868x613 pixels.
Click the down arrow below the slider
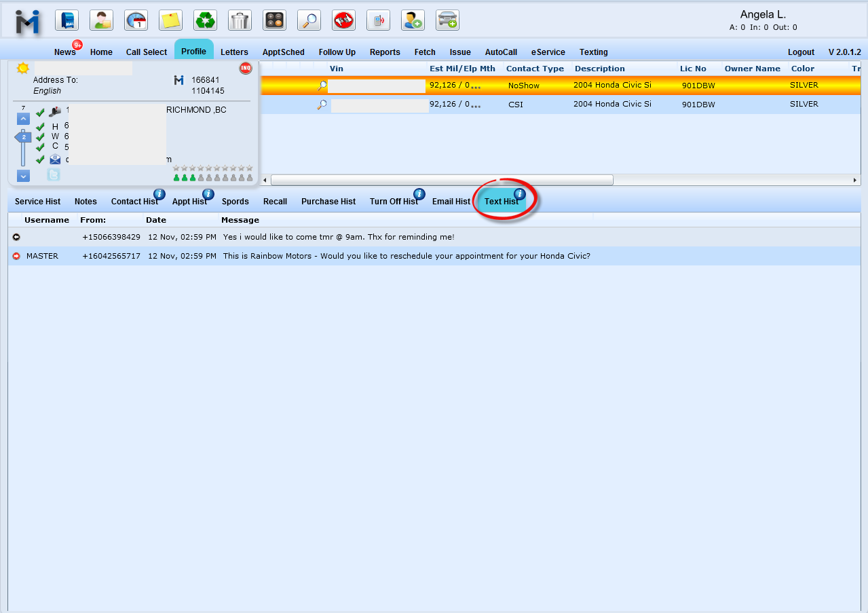pyautogui.click(x=24, y=176)
